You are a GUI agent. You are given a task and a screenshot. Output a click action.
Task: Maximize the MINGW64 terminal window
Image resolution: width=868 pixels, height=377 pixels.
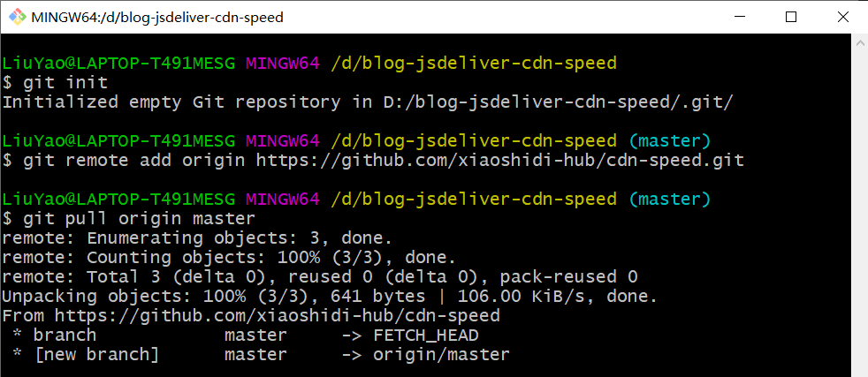[791, 17]
